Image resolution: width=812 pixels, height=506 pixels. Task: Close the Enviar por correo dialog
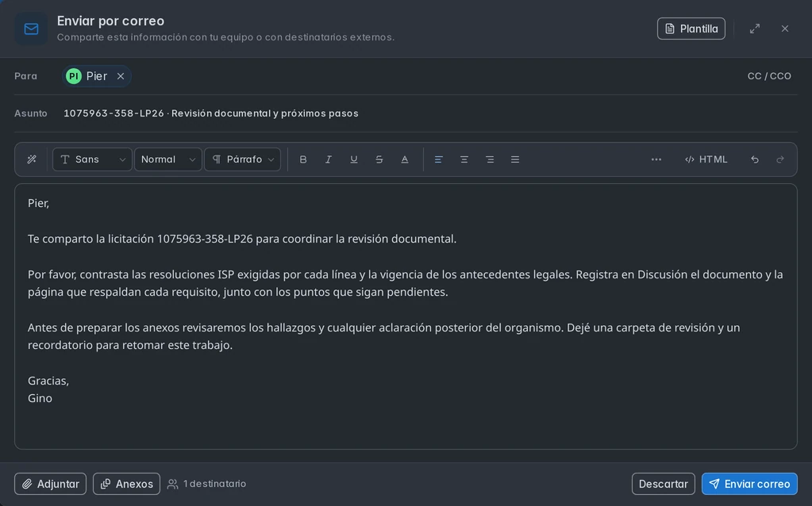click(x=785, y=29)
